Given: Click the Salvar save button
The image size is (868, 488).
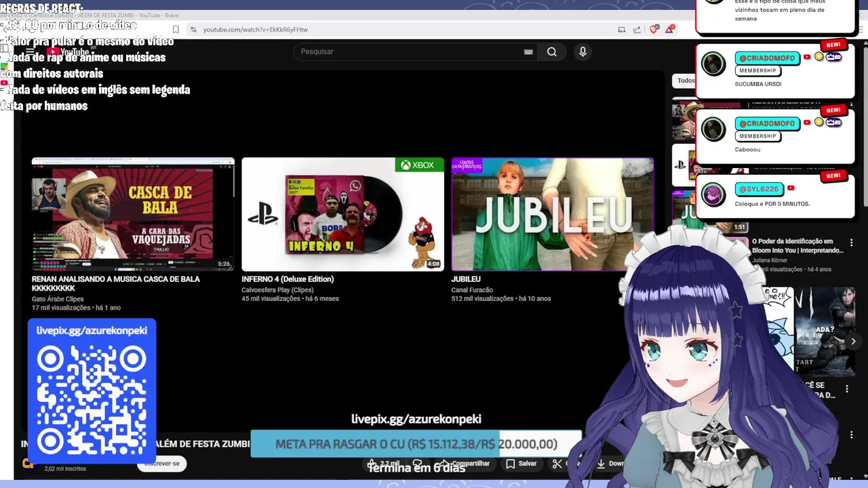Looking at the screenshot, I should 521,464.
